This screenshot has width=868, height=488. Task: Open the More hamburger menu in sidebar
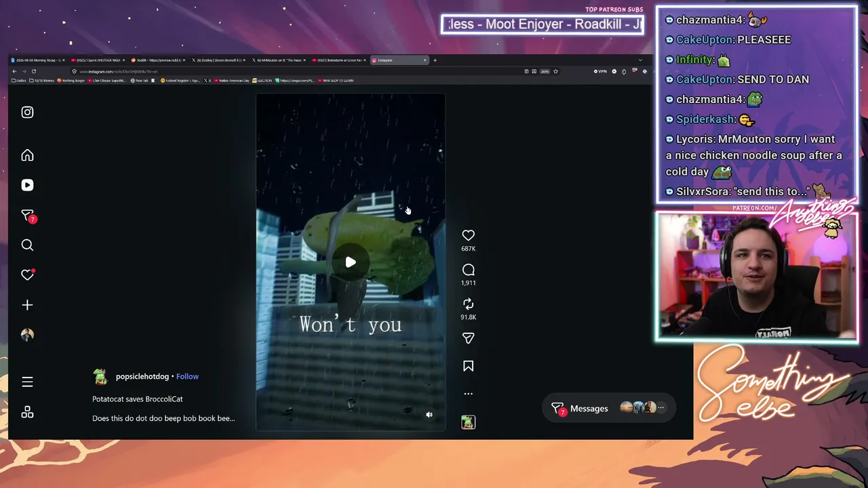click(x=27, y=382)
